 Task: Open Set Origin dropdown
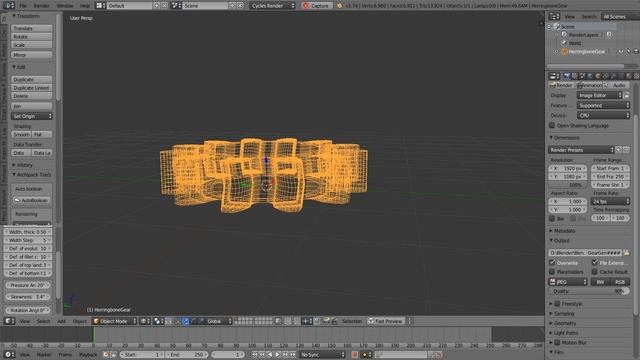tap(32, 116)
